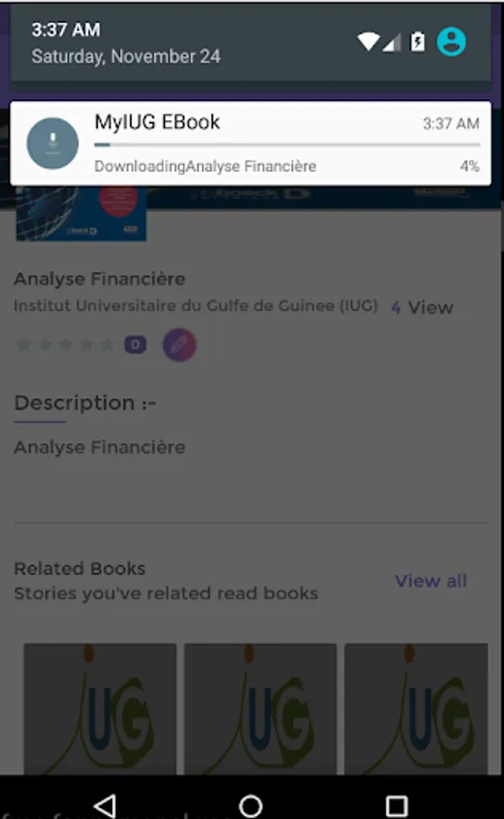Click the View all link

(431, 581)
